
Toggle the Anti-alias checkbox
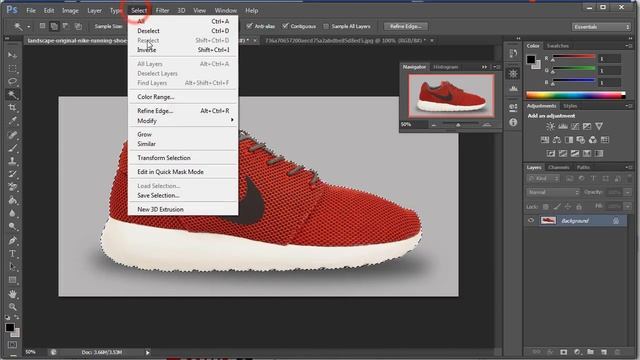pos(249,26)
